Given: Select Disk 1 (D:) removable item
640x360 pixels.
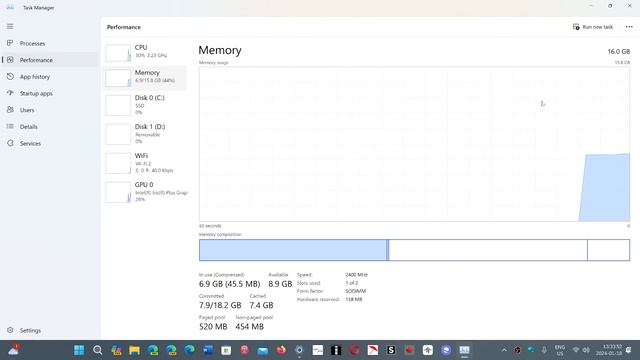Looking at the screenshot, I should (x=145, y=134).
